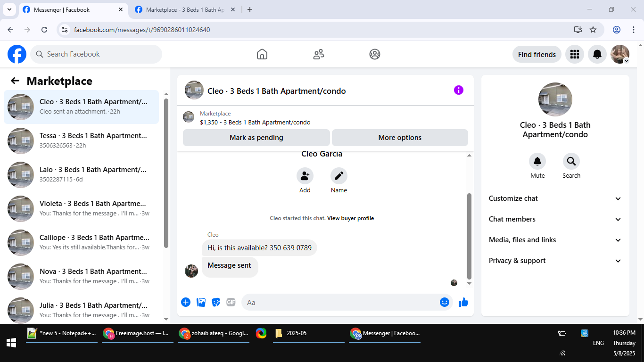Click the Name edit pencil icon

pos(339,176)
